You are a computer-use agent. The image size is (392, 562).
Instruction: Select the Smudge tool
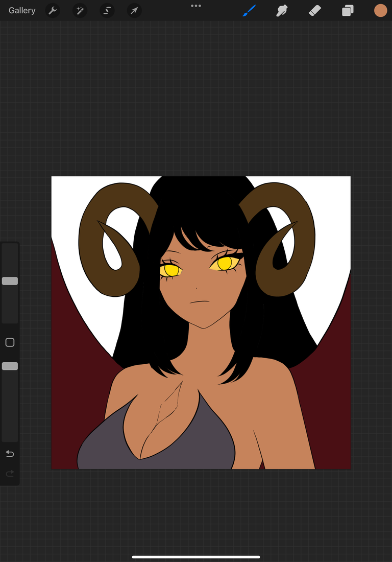point(282,11)
